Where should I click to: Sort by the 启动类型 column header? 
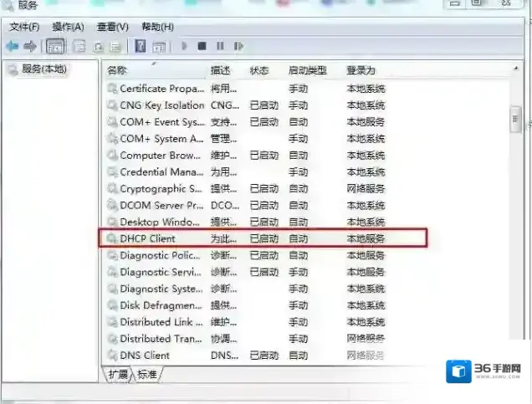click(x=307, y=70)
